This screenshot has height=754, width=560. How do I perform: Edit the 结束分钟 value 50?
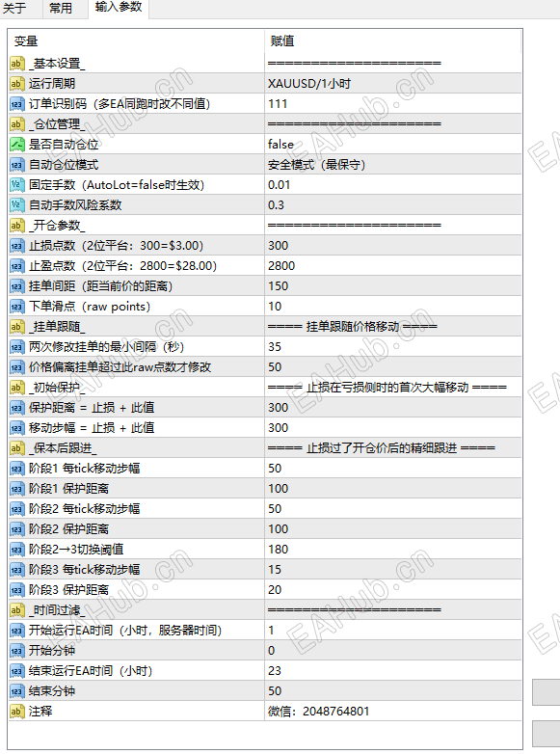[x=392, y=691]
